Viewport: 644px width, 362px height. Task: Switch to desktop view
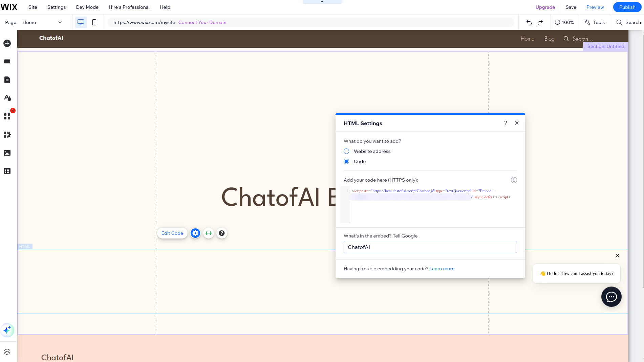tap(81, 22)
